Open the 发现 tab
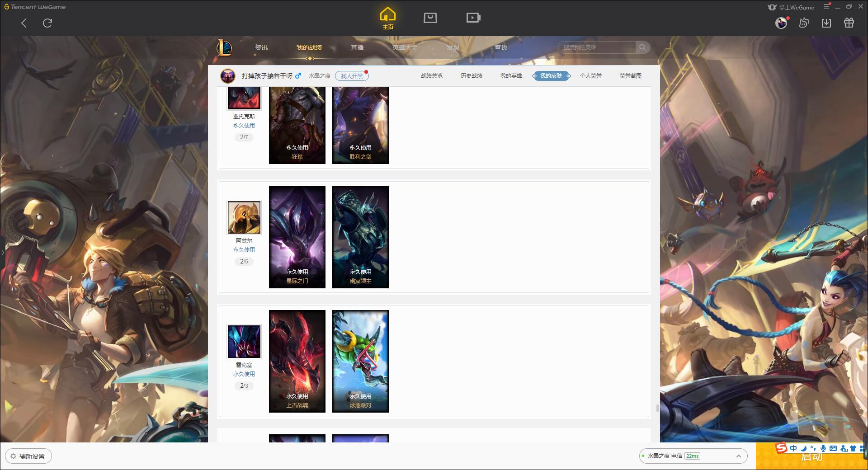 453,47
